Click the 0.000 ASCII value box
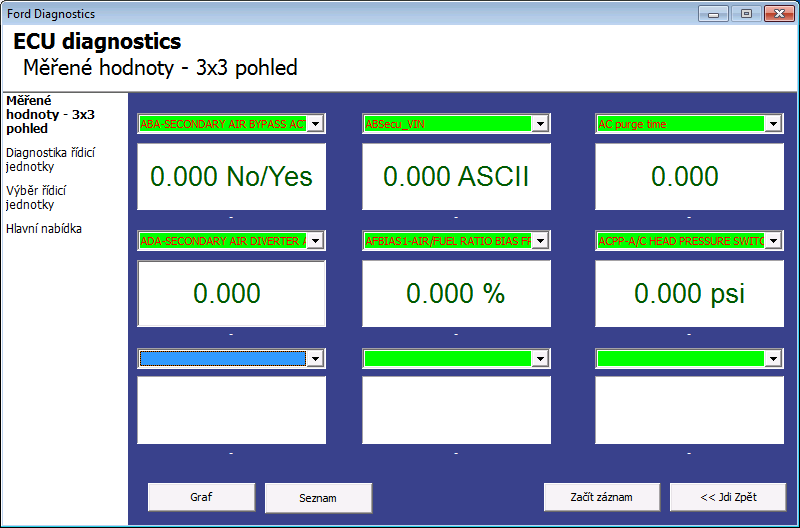The image size is (800, 528). pos(456,177)
